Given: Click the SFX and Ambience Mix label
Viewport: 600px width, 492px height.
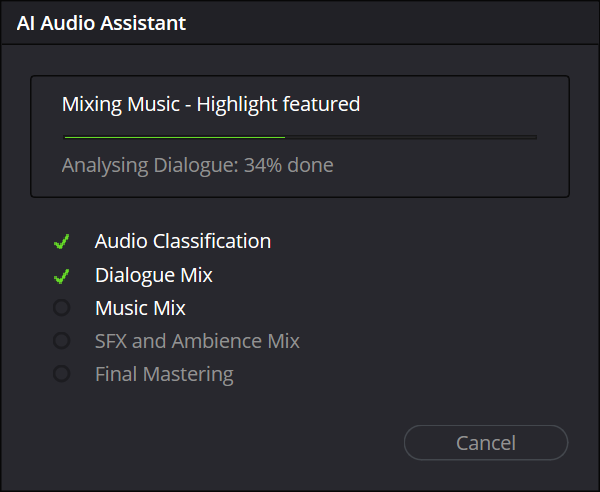Looking at the screenshot, I should [197, 341].
